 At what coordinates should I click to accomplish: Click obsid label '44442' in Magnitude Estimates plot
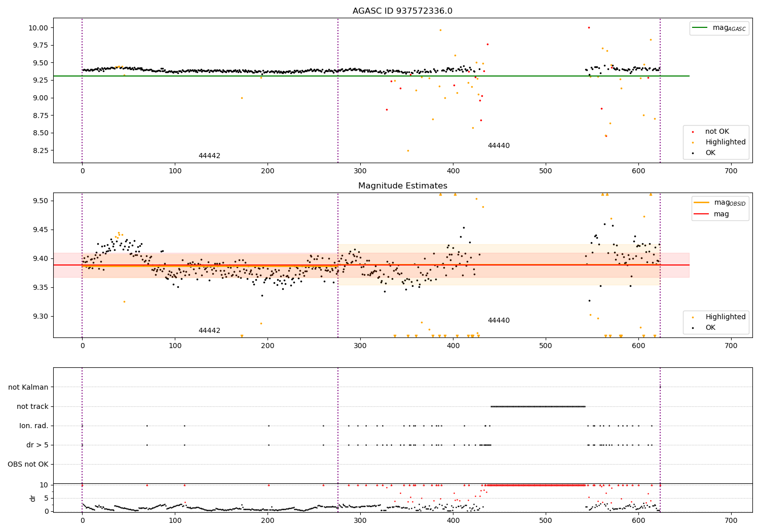point(209,331)
